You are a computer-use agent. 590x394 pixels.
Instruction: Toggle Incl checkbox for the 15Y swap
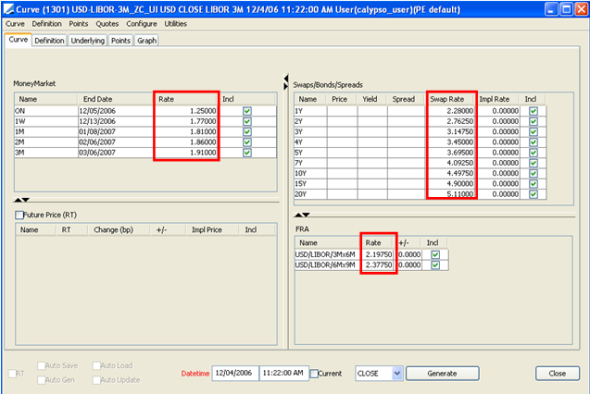533,184
